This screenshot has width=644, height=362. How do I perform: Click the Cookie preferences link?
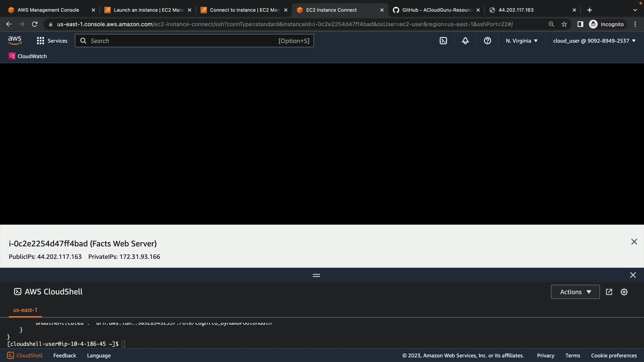[613, 355]
